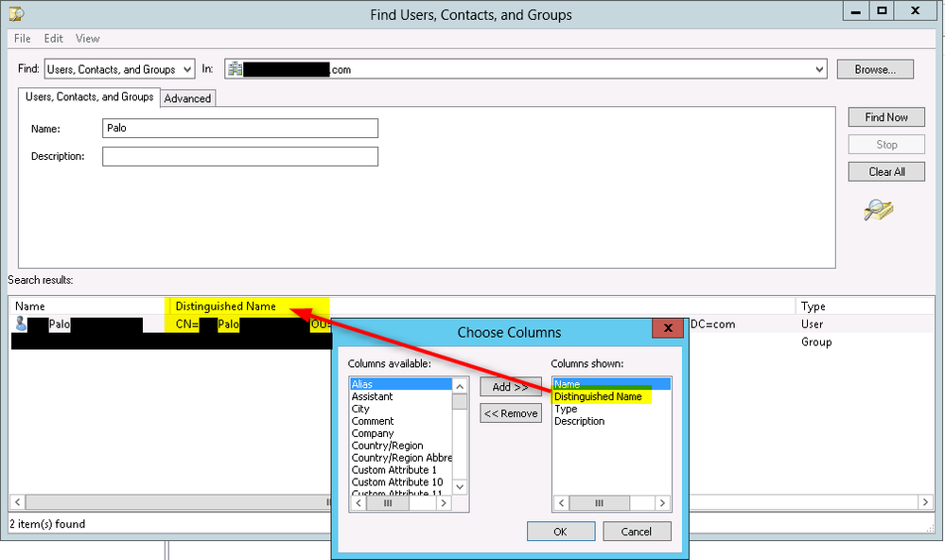Click the << Remove button

510,413
